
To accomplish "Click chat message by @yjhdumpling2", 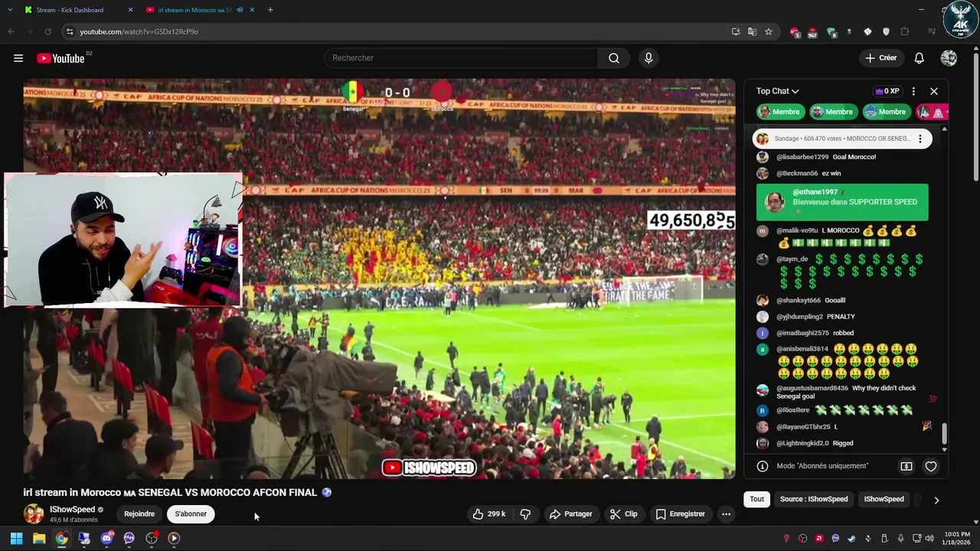I will [842, 317].
